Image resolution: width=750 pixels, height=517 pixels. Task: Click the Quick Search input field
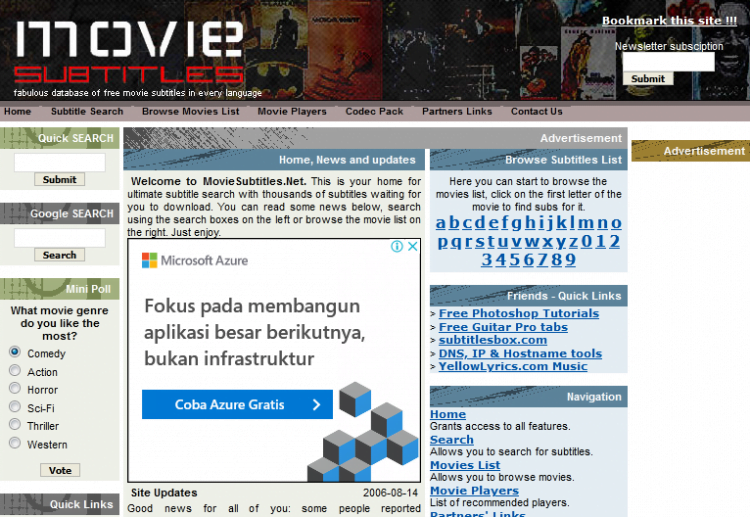[x=60, y=162]
